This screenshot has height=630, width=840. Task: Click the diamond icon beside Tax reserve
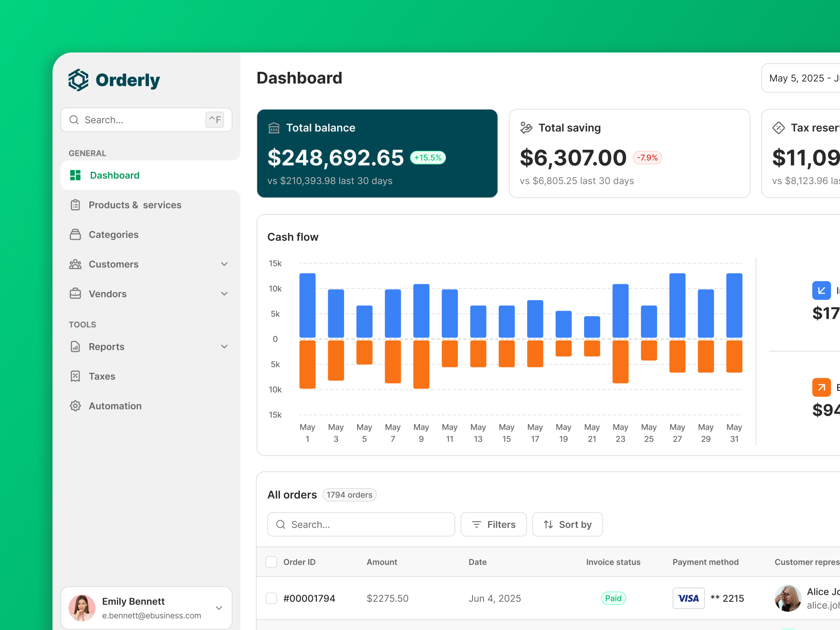point(778,128)
